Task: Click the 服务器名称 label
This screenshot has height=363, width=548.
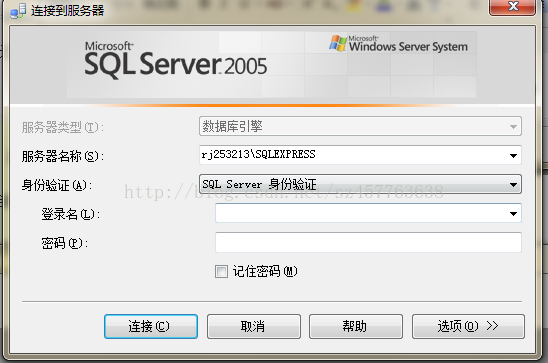Action: coord(63,156)
